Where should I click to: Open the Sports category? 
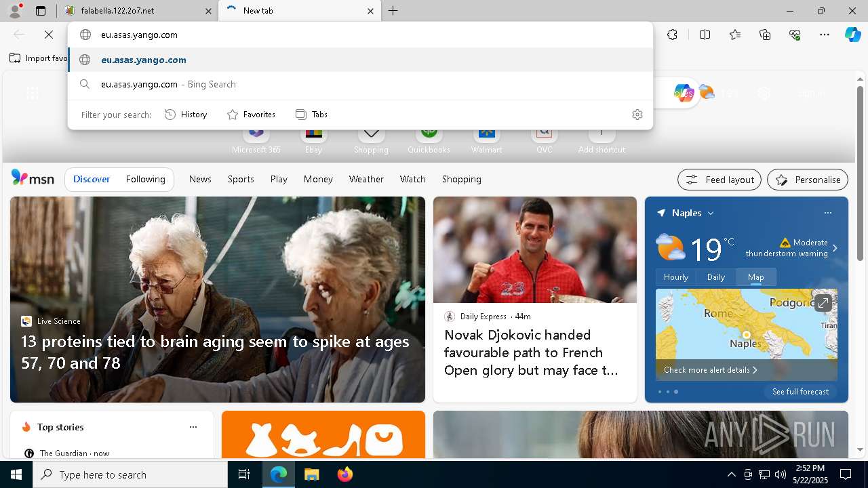pyautogui.click(x=241, y=179)
